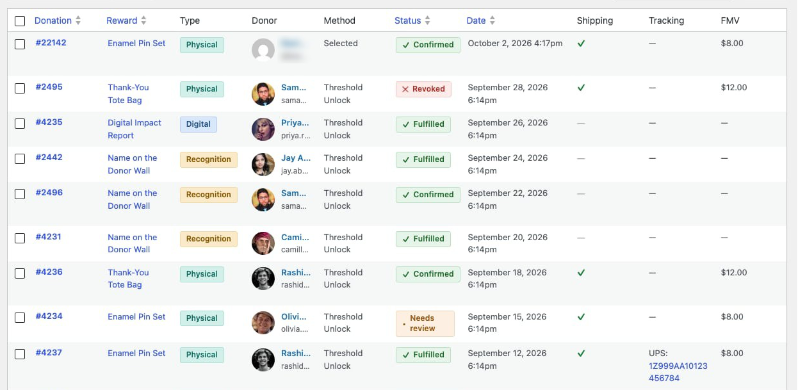The height and width of the screenshot is (390, 798).
Task: Click the sort arrows beside Donation header
Action: coord(78,20)
